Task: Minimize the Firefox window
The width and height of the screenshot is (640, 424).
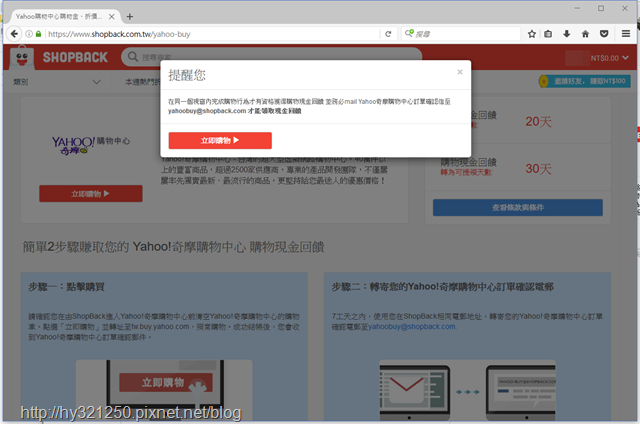Action: click(x=577, y=8)
